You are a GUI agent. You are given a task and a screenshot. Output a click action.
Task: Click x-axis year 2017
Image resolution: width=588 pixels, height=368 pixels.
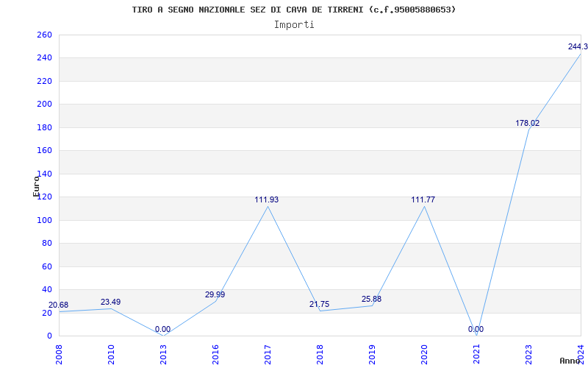coord(268,355)
